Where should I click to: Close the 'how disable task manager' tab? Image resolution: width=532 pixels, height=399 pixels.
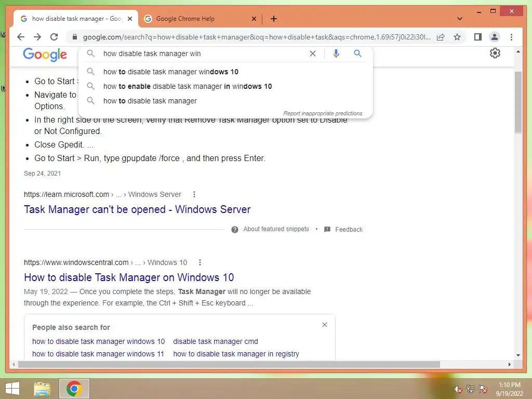tap(129, 19)
